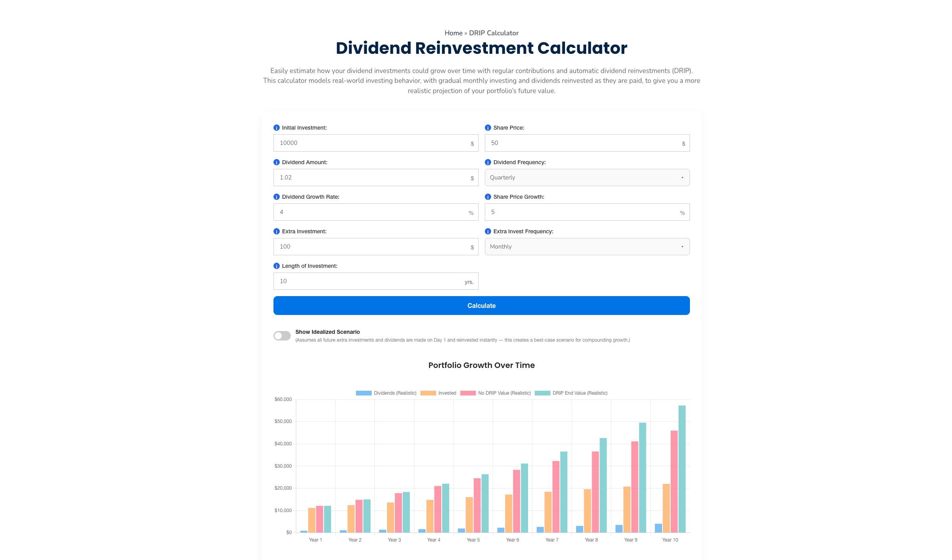Click the info icon beside Length of Investment
The width and height of the screenshot is (952, 560).
[277, 265]
